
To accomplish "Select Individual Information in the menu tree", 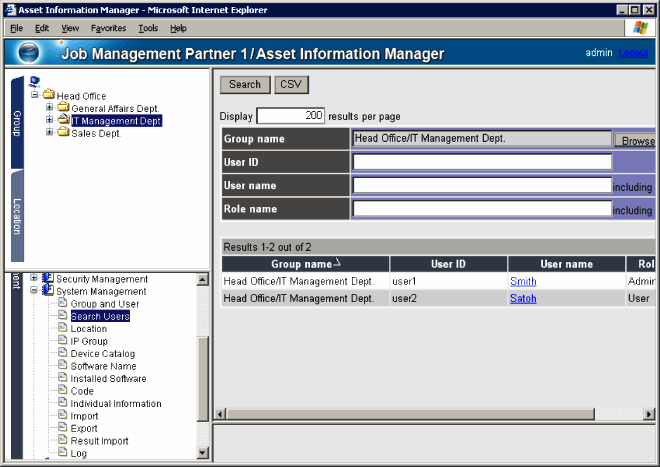I will click(x=115, y=404).
